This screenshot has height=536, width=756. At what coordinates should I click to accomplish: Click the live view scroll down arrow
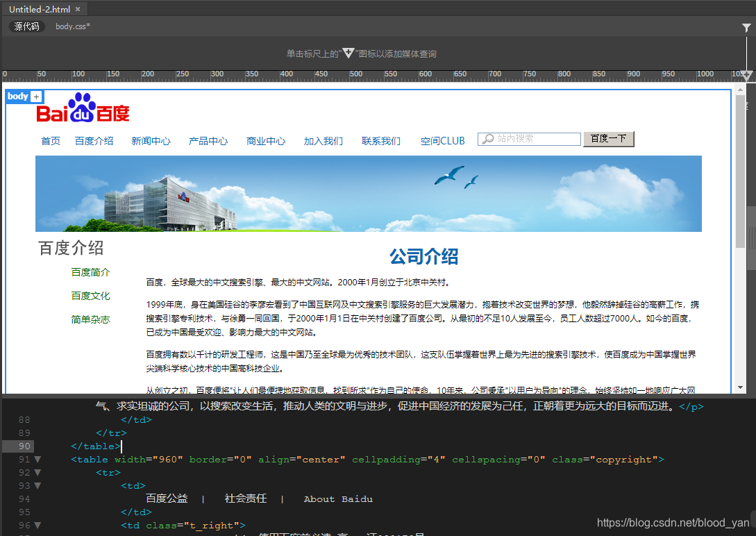point(740,387)
